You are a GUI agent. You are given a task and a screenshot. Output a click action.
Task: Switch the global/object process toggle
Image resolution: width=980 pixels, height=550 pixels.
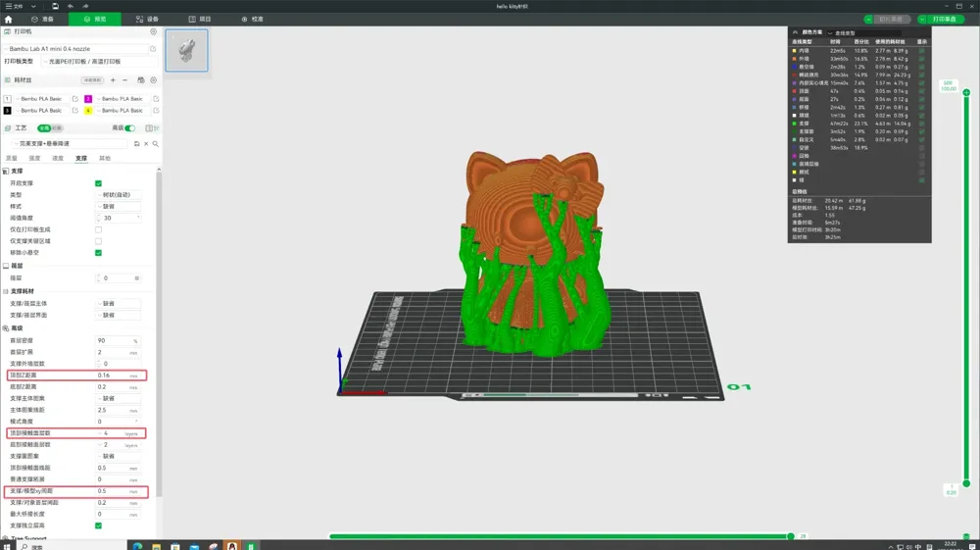point(50,128)
